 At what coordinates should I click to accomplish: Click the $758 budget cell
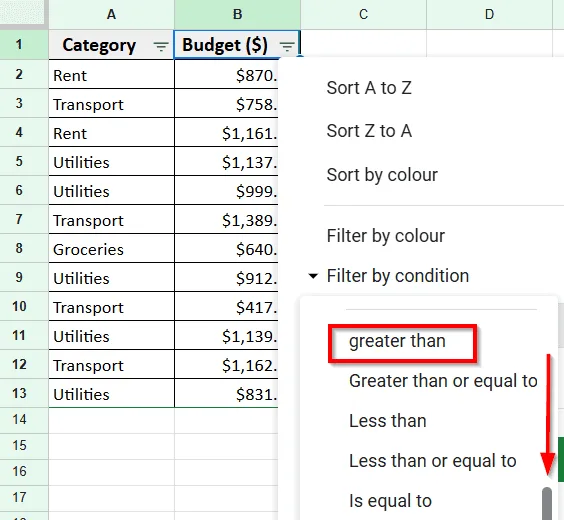click(x=227, y=103)
